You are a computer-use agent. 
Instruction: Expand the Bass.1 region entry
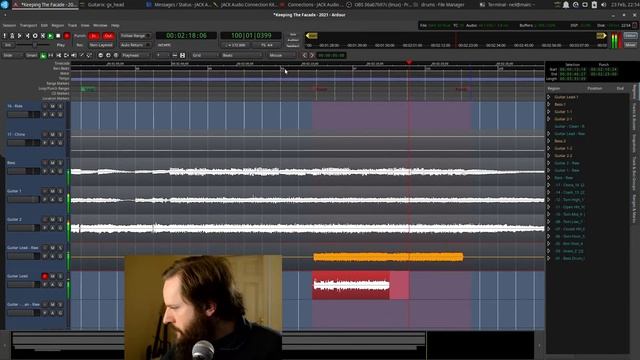coord(549,104)
